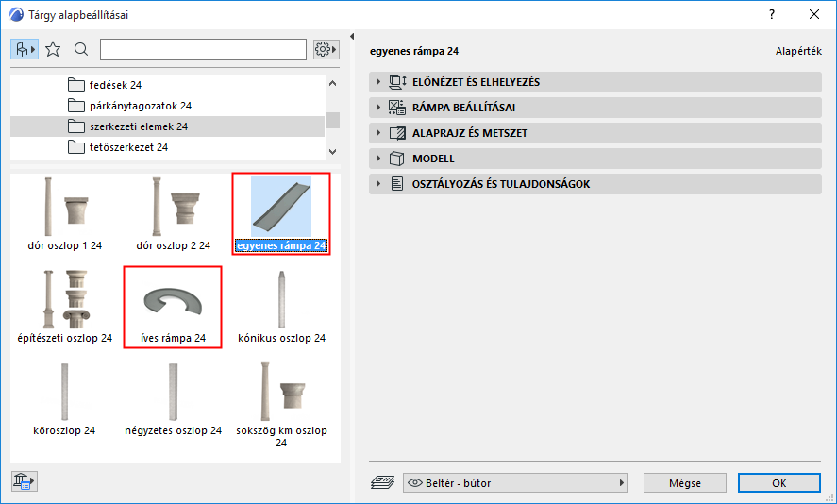Screen dimensions: 837x504
Task: Select négyzetes oszlop 24 object
Action: point(173,399)
